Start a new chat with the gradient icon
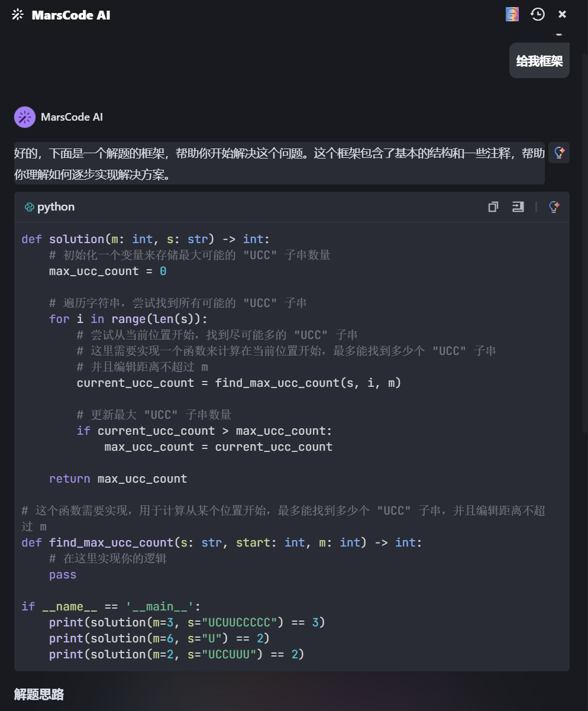Image resolution: width=588 pixels, height=711 pixels. 512,14
